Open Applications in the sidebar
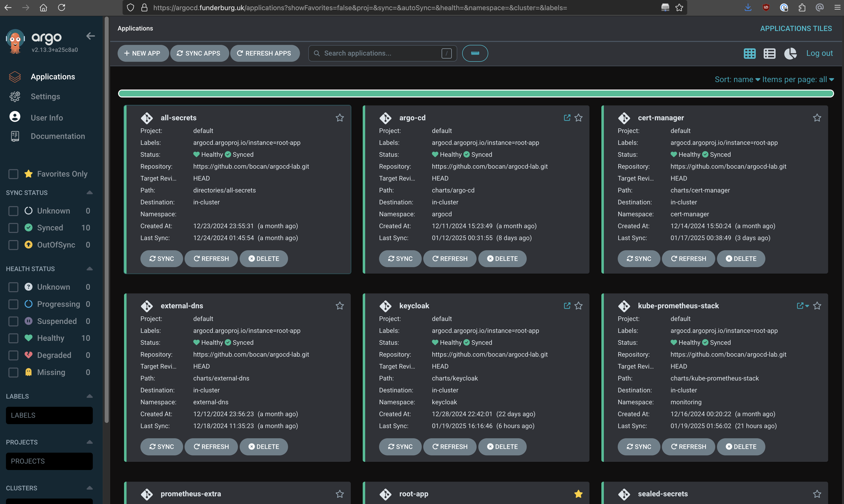Image resolution: width=844 pixels, height=504 pixels. [x=53, y=77]
